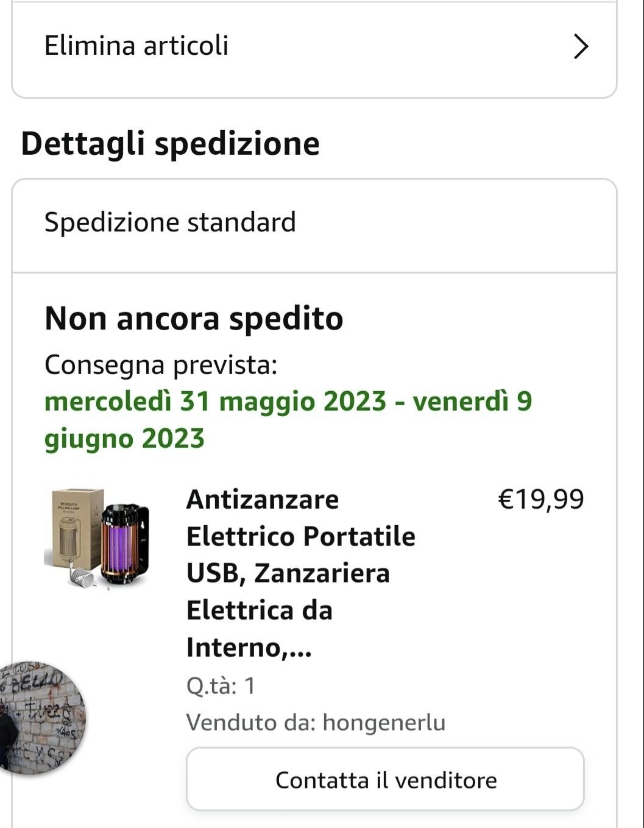644x828 pixels.
Task: Open seller hongenerlu's page
Action: tap(384, 723)
